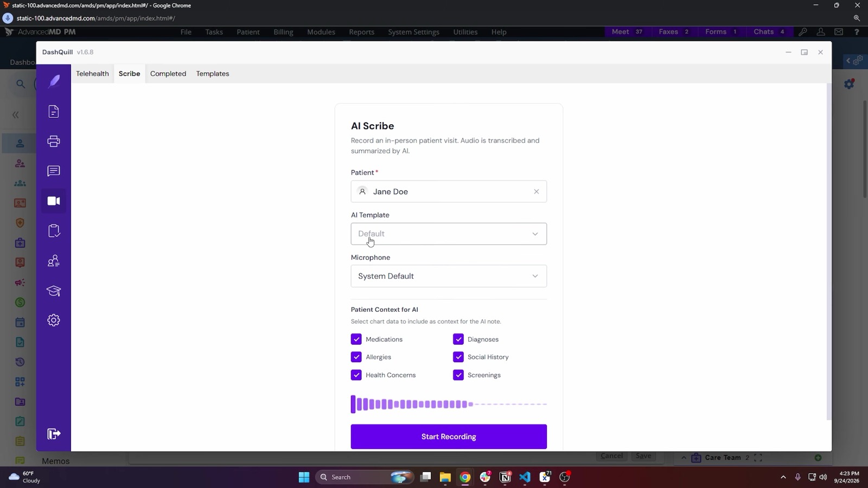Open Visual Studio Code from taskbar
This screenshot has width=868, height=488.
click(525, 477)
